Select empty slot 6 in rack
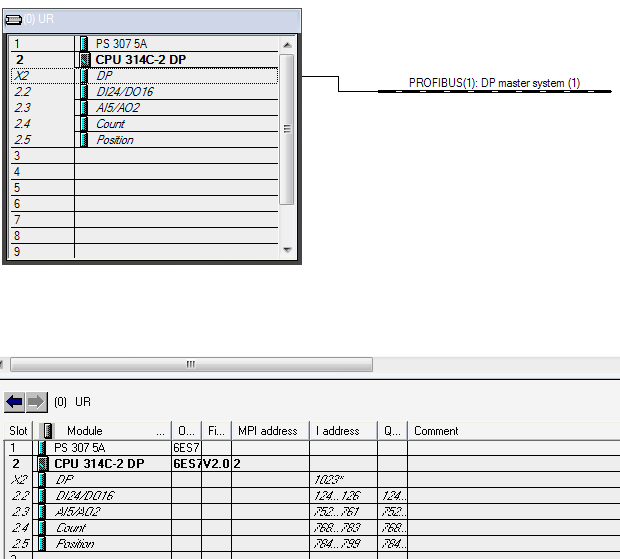This screenshot has height=559, width=620. 144,204
